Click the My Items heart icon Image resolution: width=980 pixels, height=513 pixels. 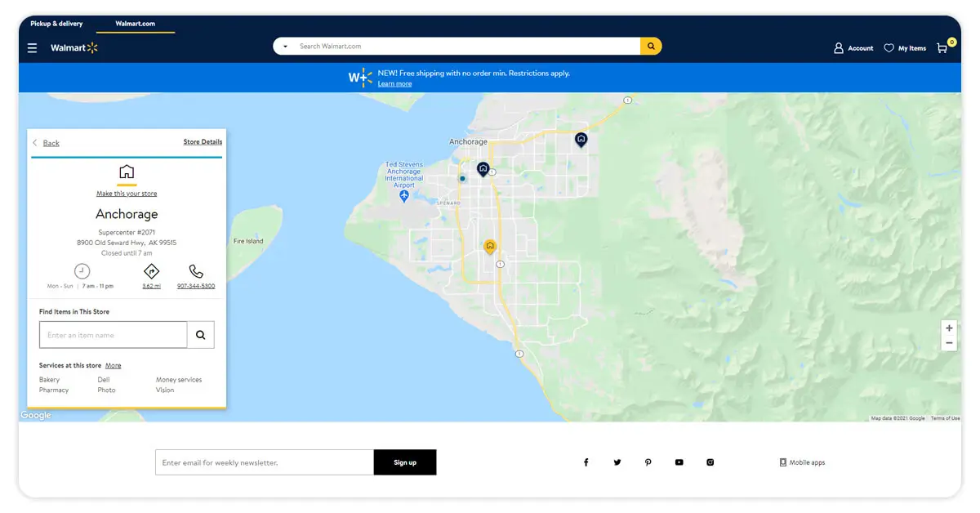[x=889, y=48]
